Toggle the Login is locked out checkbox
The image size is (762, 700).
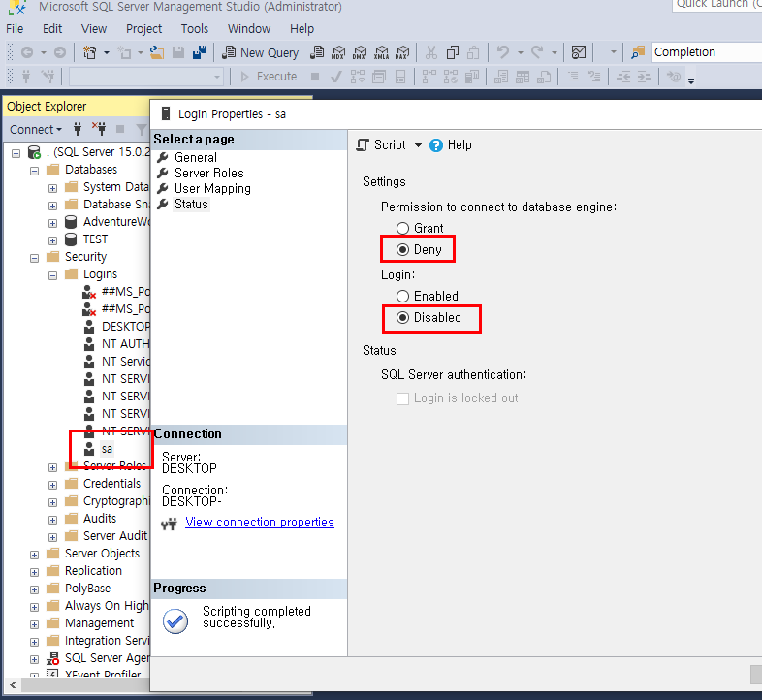[402, 398]
